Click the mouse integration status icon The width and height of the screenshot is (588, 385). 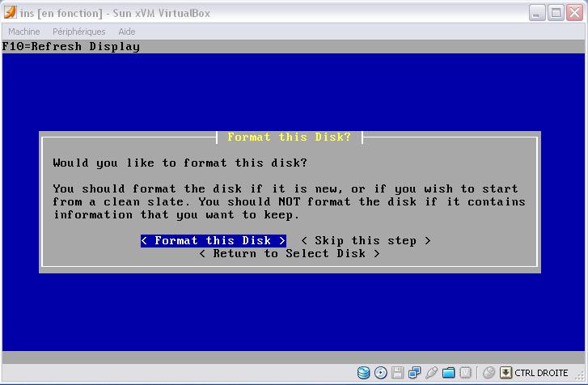pyautogui.click(x=489, y=373)
